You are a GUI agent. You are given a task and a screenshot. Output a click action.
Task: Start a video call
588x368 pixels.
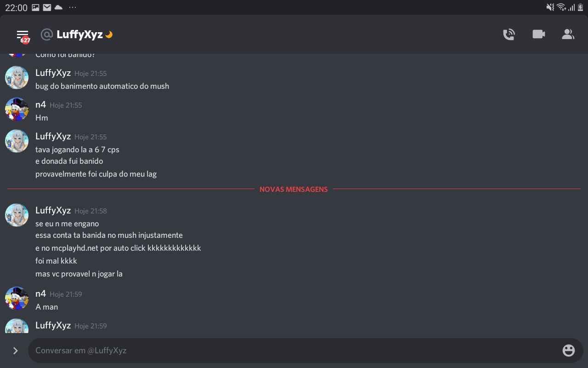[x=538, y=34]
